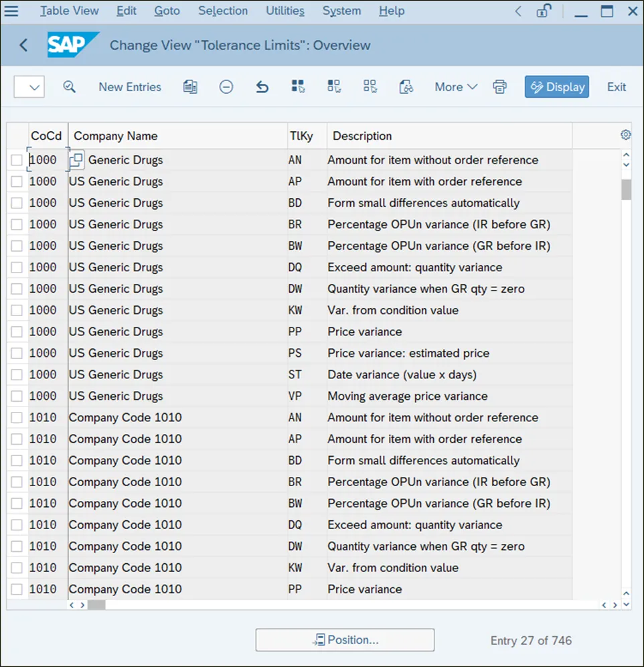Click the search magnifier icon in toolbar
Viewport: 644px width, 667px height.
point(69,87)
